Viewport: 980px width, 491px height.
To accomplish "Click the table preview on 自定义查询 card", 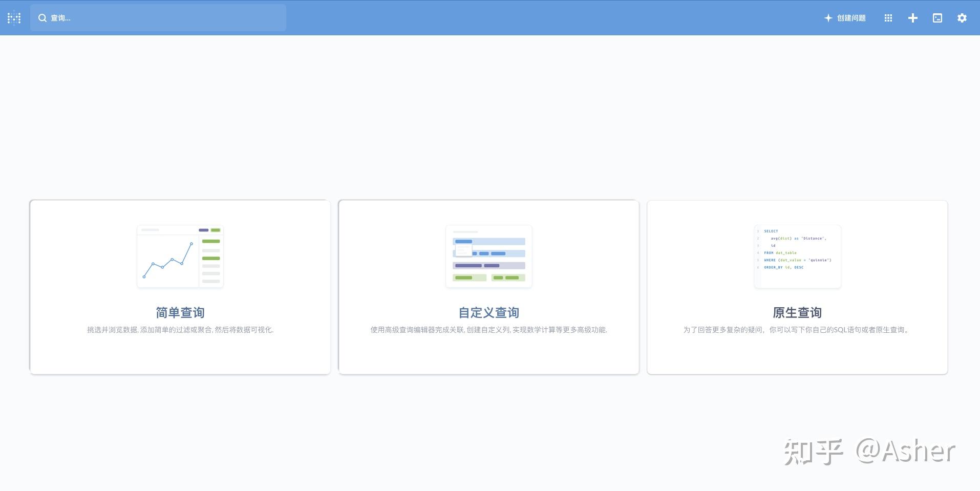I will coord(488,256).
